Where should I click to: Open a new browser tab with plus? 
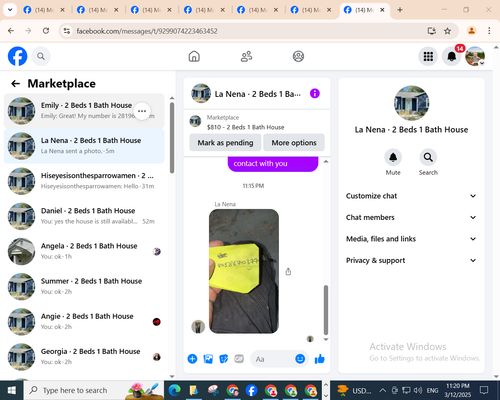(400, 10)
